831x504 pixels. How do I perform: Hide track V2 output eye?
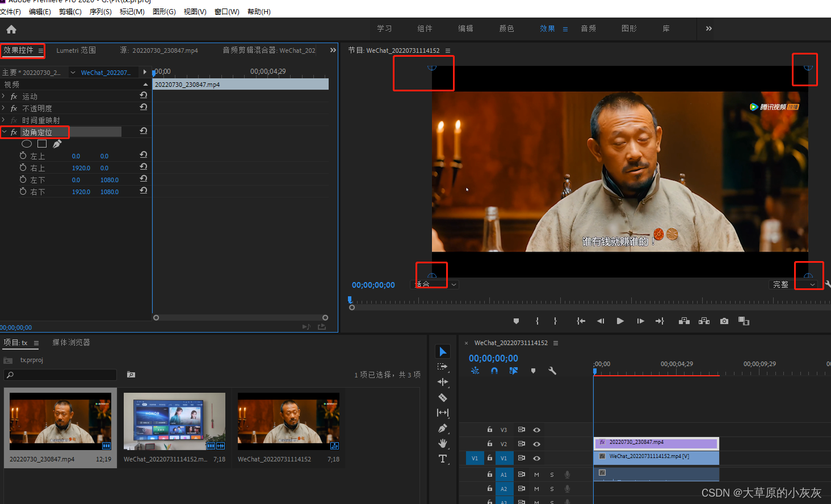tap(536, 444)
